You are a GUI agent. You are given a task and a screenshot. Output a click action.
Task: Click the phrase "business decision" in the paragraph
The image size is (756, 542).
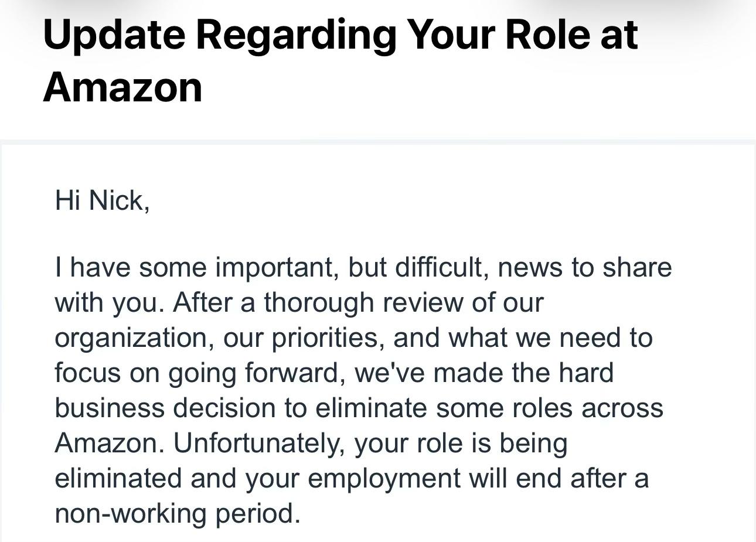click(x=165, y=408)
